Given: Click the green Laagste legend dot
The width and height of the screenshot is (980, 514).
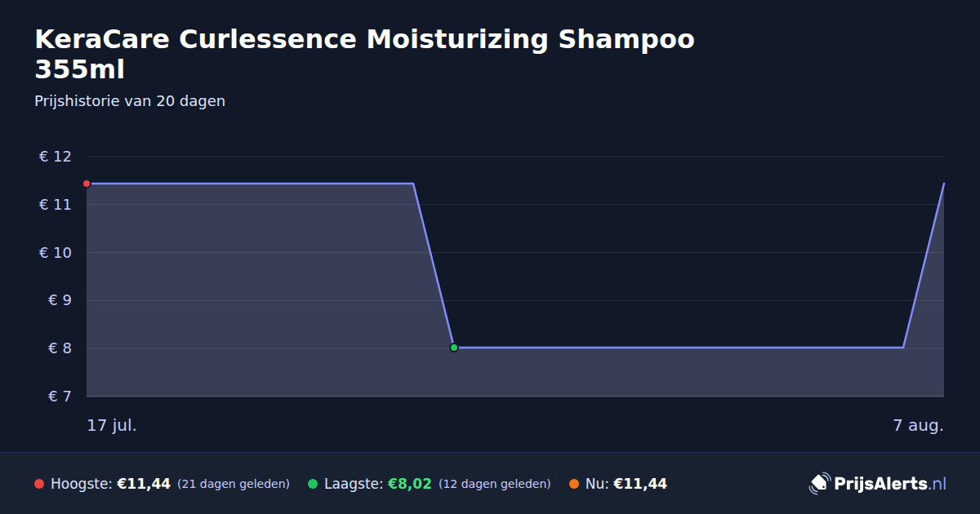Looking at the screenshot, I should 313,484.
